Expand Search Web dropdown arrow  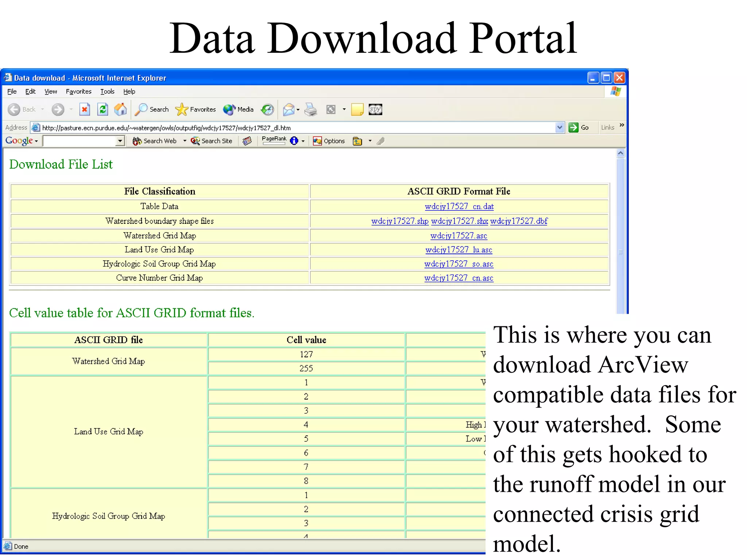[185, 141]
